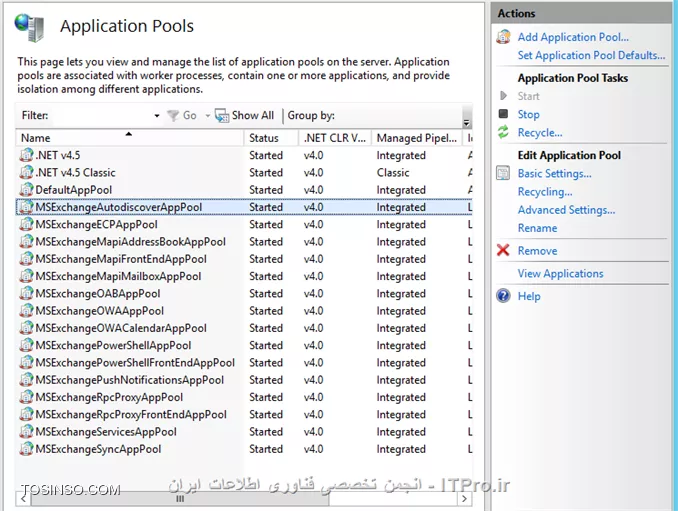Click the MSExchangePowerShellAppPool row icon
Image resolution: width=678 pixels, height=511 pixels.
(x=26, y=345)
